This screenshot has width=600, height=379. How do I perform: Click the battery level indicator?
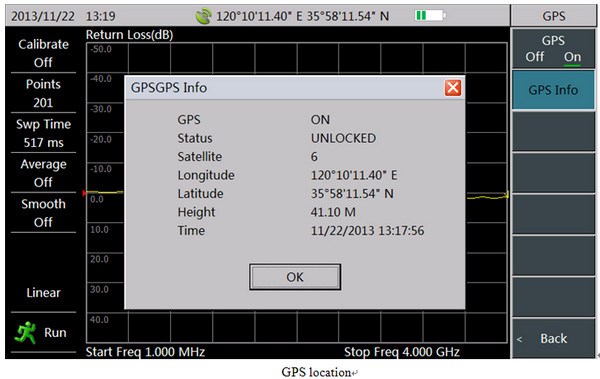pos(430,16)
